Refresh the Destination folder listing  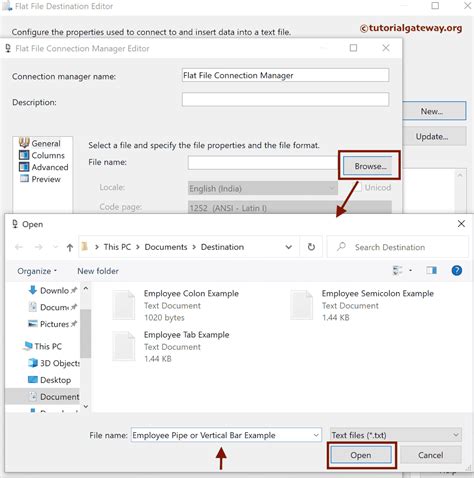point(311,247)
